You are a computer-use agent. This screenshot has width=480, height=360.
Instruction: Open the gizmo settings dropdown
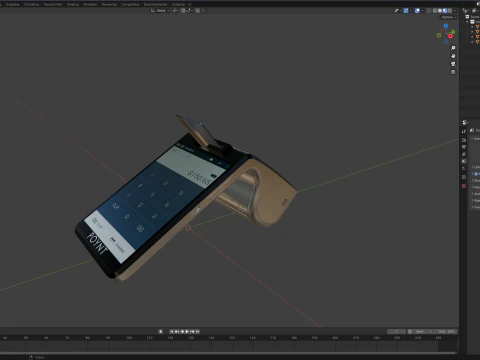(411, 11)
